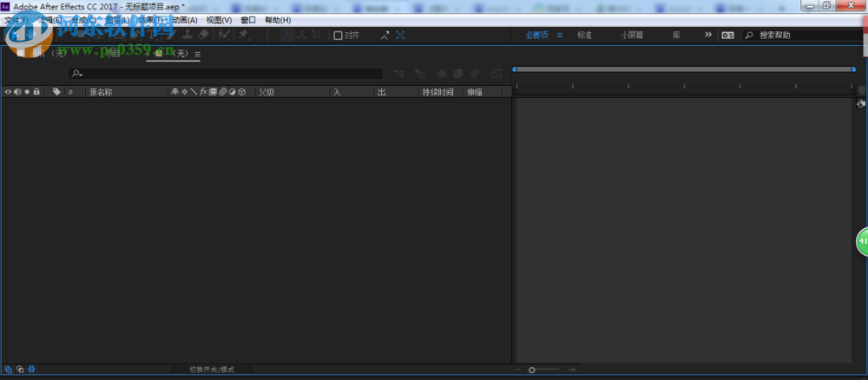Toggle the In/Out/Duration/Stretch pane button
868x380 pixels.
coord(31,369)
